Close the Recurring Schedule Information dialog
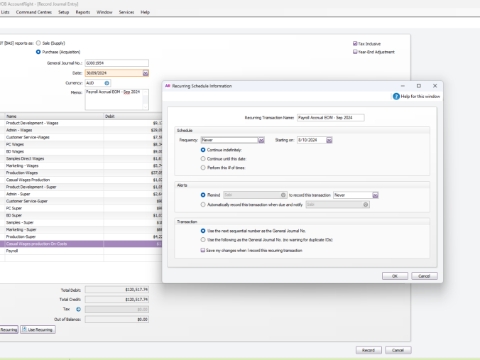480x360 pixels. 435,86
